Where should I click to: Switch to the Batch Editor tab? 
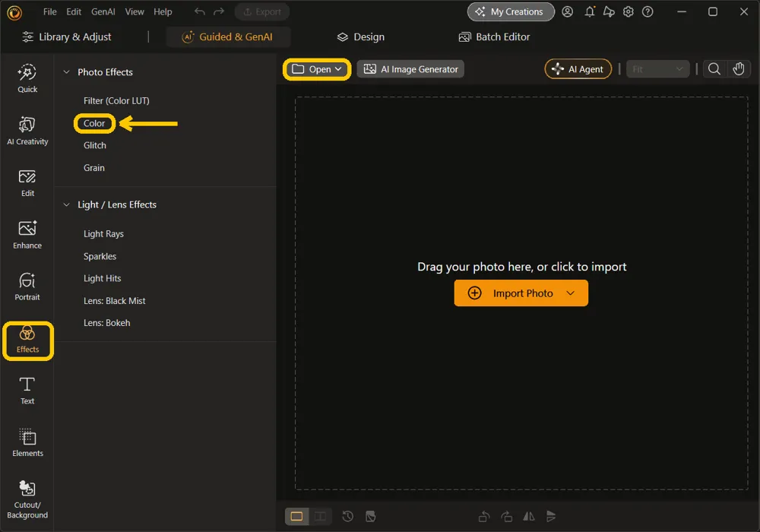495,36
